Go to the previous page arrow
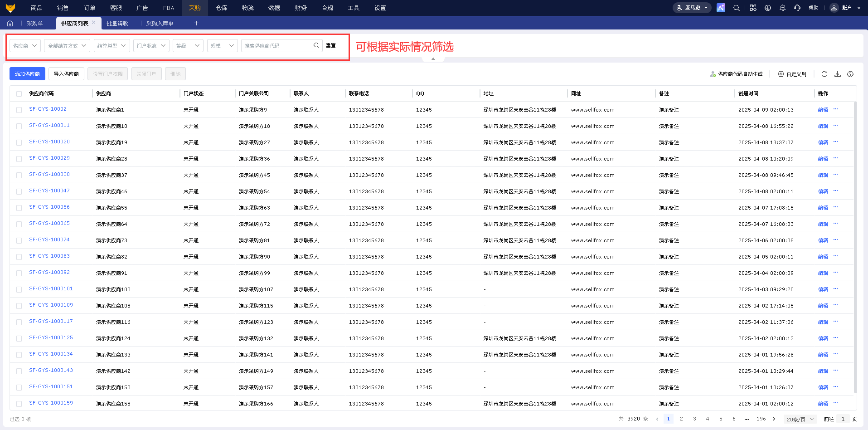Image resolution: width=868 pixels, height=430 pixels. pyautogui.click(x=657, y=419)
